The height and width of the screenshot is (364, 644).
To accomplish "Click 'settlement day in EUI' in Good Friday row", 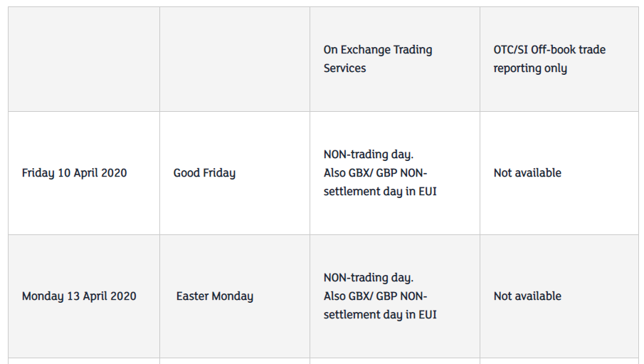I will 380,192.
